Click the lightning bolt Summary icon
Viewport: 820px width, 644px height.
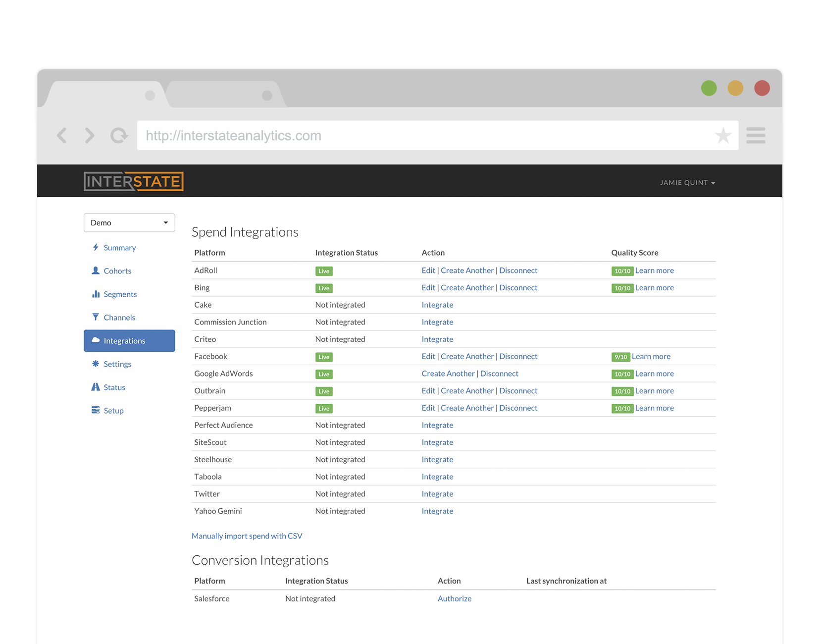point(96,247)
